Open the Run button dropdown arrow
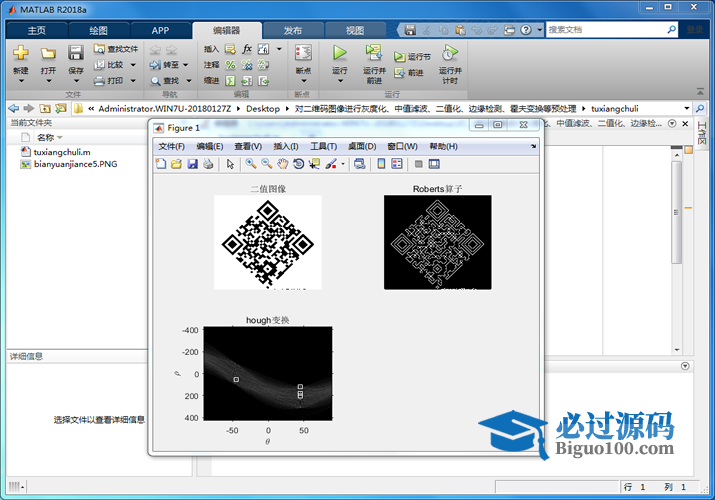The height and width of the screenshot is (500, 715). point(340,81)
